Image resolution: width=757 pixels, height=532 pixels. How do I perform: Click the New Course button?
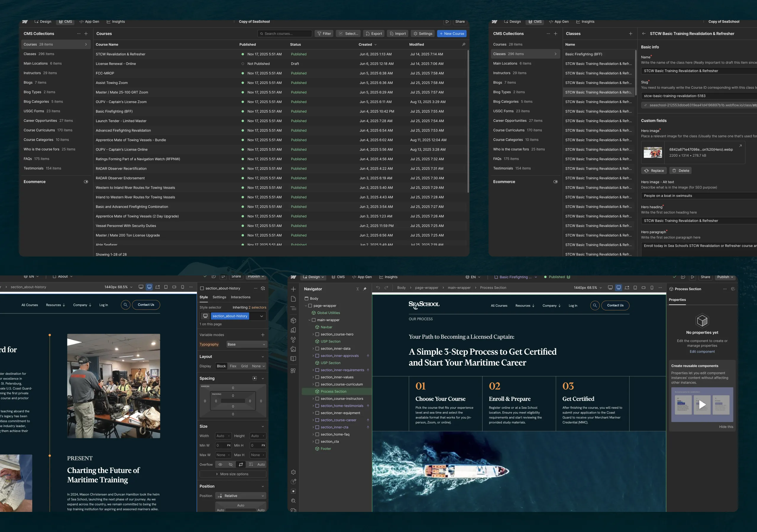pos(452,33)
